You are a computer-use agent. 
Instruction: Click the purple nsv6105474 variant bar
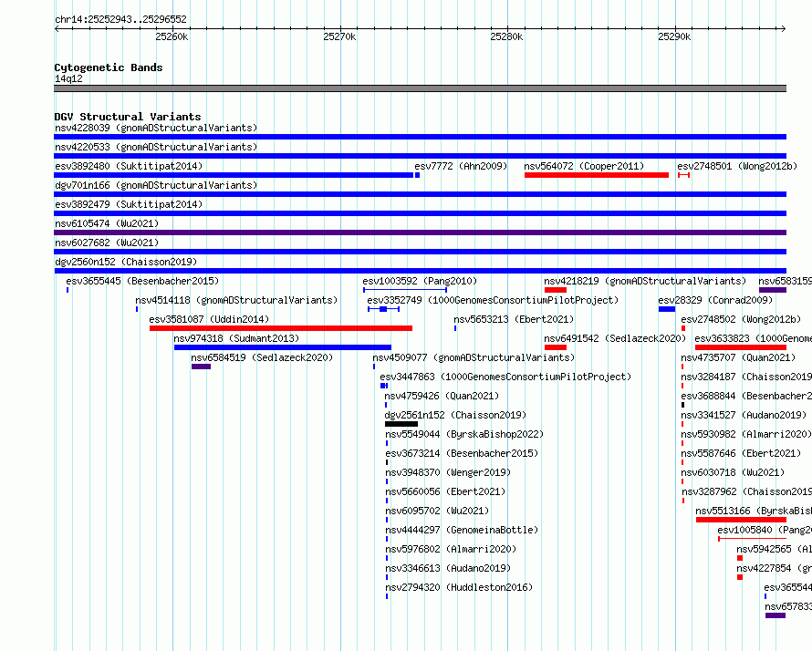coord(420,232)
